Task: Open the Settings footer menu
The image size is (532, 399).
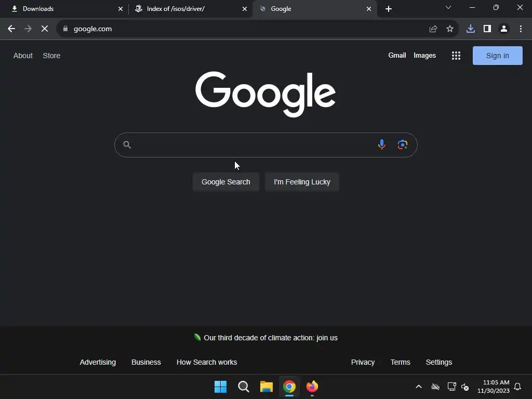Action: (438, 362)
